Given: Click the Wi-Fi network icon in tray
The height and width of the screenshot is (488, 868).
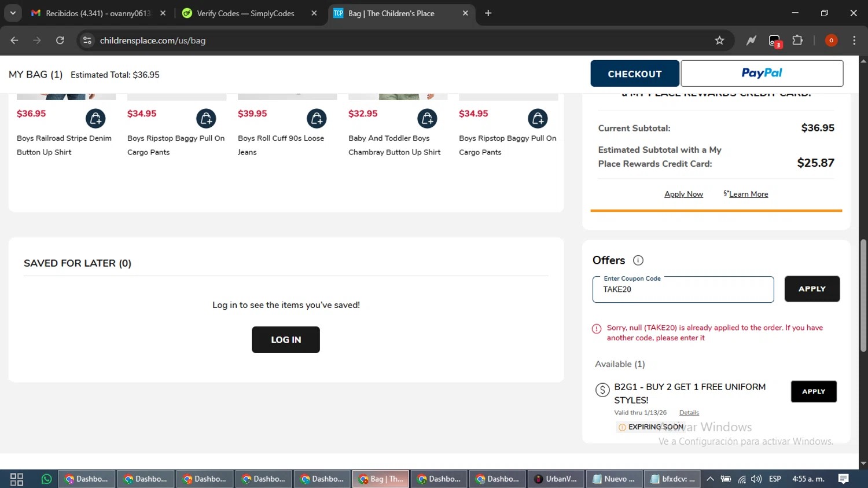Looking at the screenshot, I should point(741,479).
